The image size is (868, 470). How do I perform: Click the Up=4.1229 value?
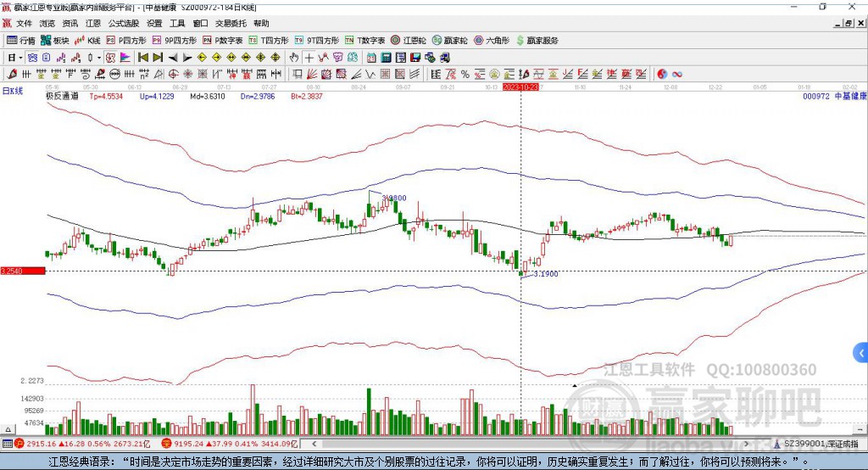[157, 97]
